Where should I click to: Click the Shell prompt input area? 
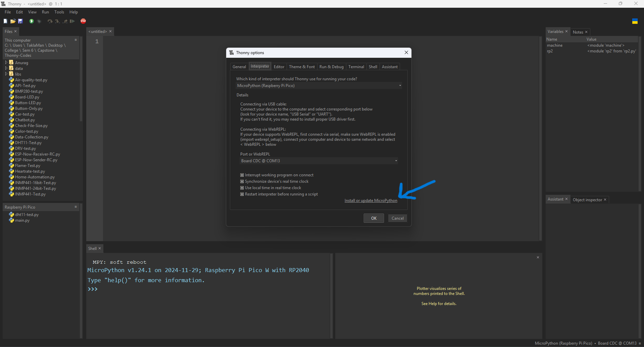pyautogui.click(x=208, y=289)
